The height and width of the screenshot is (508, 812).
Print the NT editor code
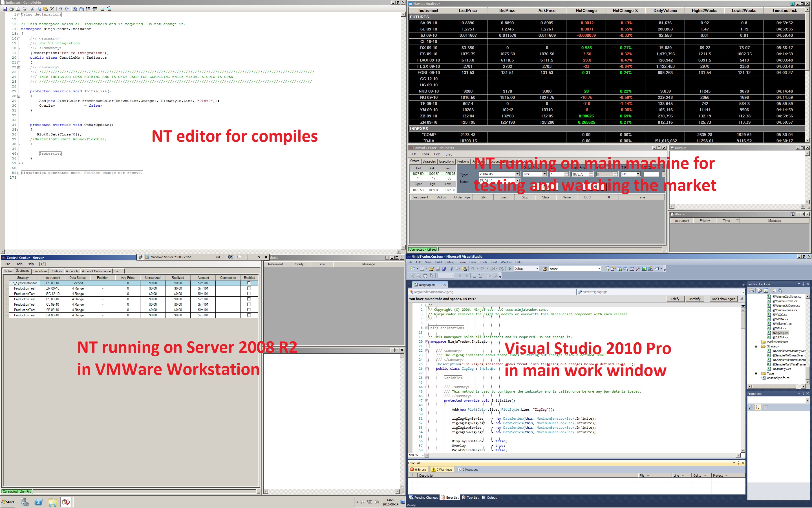11,9
